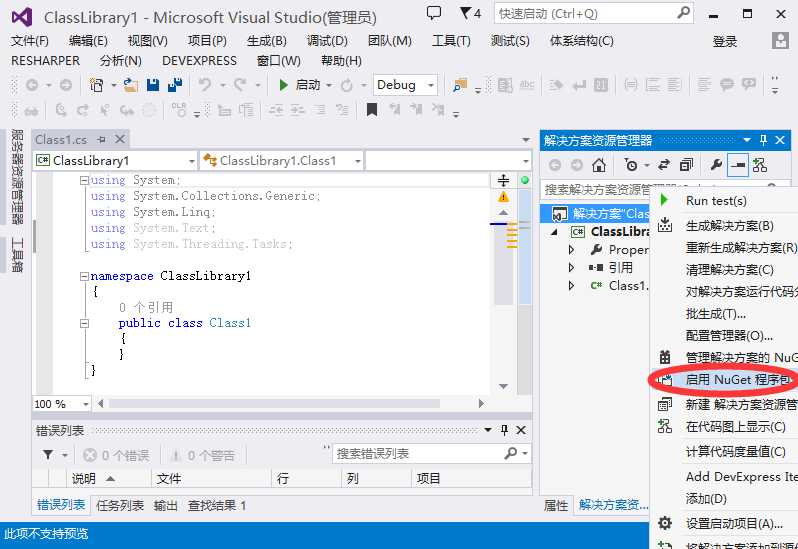Collapse the ClassLibrary1 project node

point(555,232)
